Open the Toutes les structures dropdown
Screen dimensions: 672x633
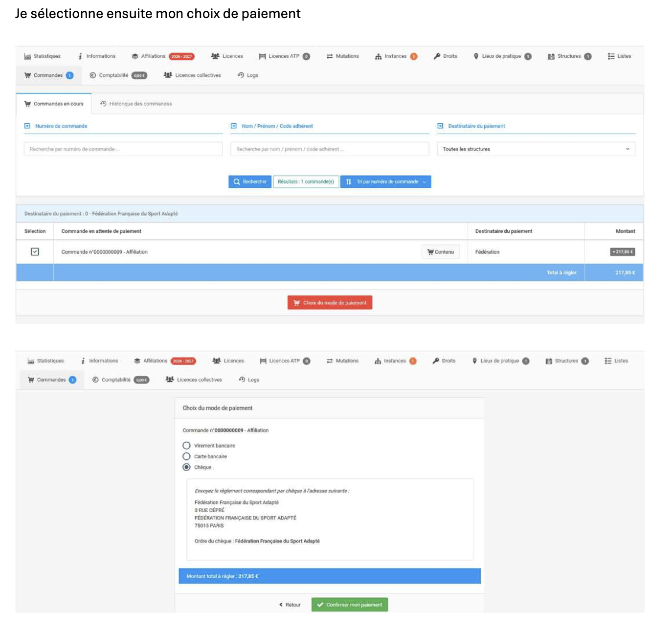pyautogui.click(x=536, y=149)
